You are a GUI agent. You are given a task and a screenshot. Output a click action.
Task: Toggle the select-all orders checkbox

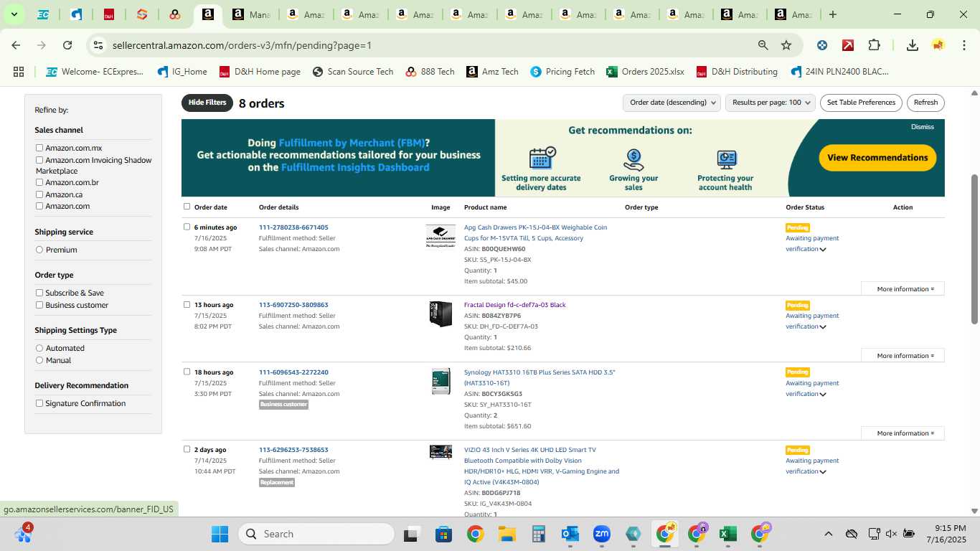pyautogui.click(x=187, y=207)
